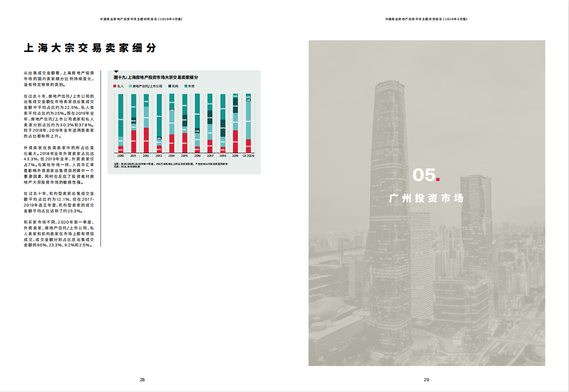
Task: Click the 广州投资市场 section title
Action: (x=426, y=198)
